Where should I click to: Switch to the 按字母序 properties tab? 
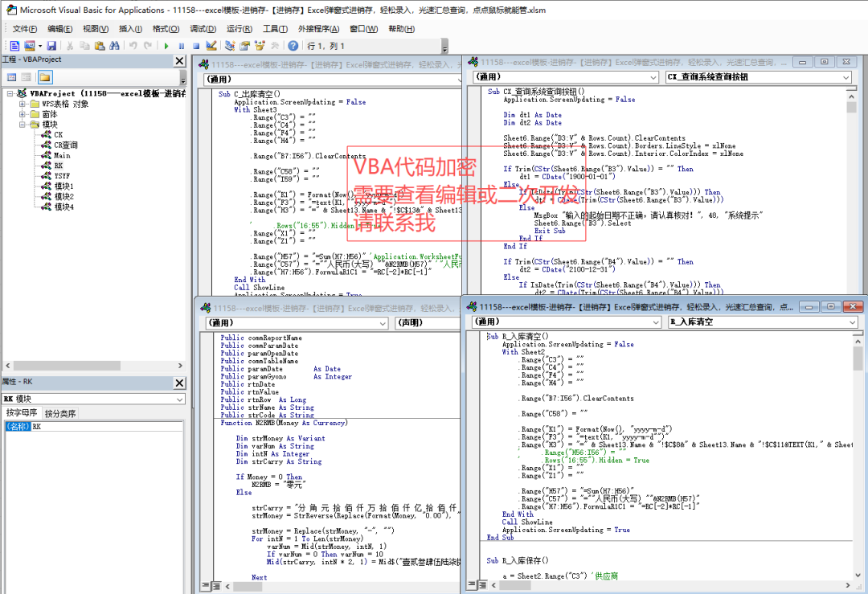(x=22, y=413)
